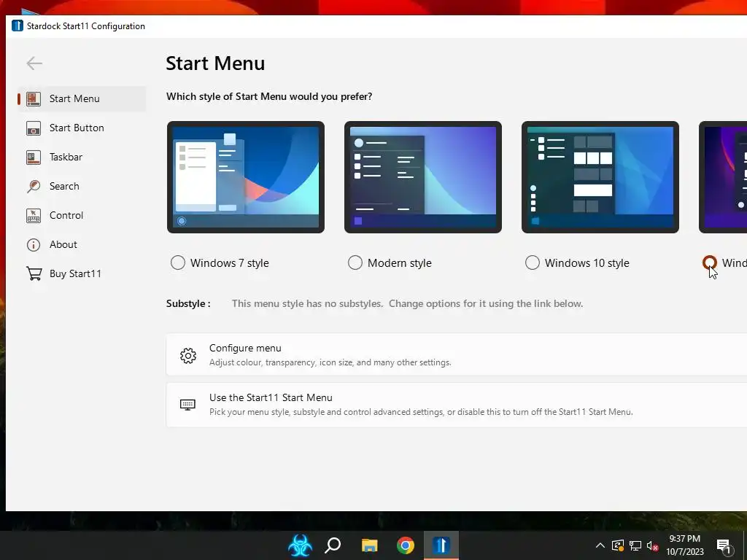Click the network tray icon
This screenshot has height=560, width=747.
click(635, 545)
